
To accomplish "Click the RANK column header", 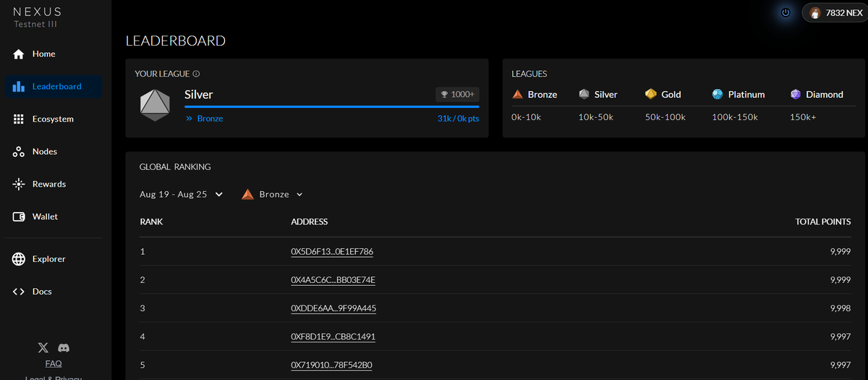I will tap(151, 222).
